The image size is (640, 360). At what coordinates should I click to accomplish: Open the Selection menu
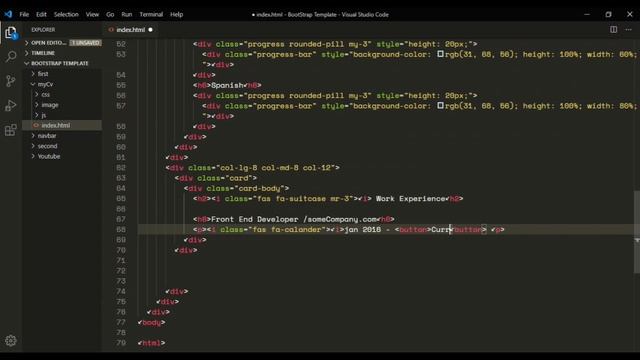66,14
